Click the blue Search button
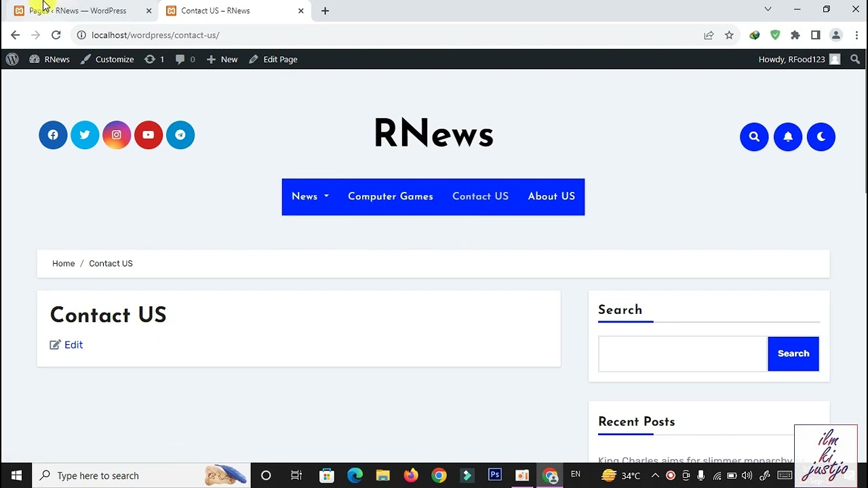This screenshot has height=488, width=868. 793,354
